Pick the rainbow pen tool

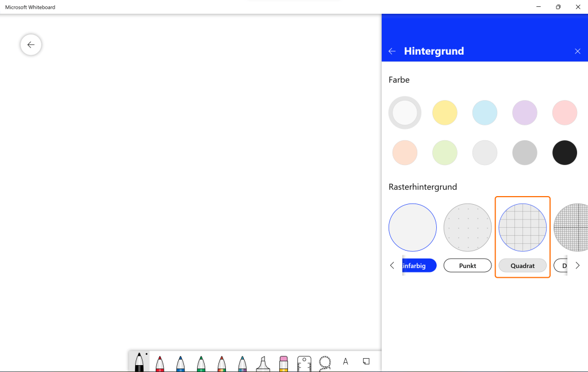click(222, 363)
